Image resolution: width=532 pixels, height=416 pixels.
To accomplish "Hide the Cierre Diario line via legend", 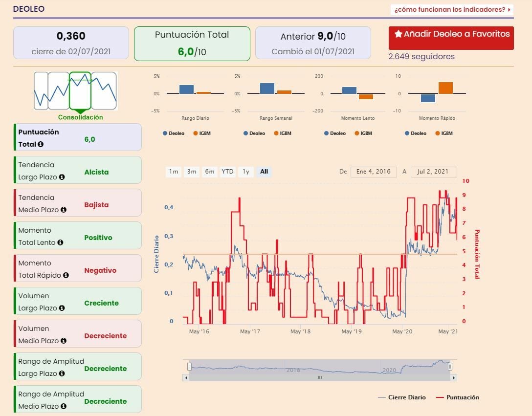I will [402, 397].
